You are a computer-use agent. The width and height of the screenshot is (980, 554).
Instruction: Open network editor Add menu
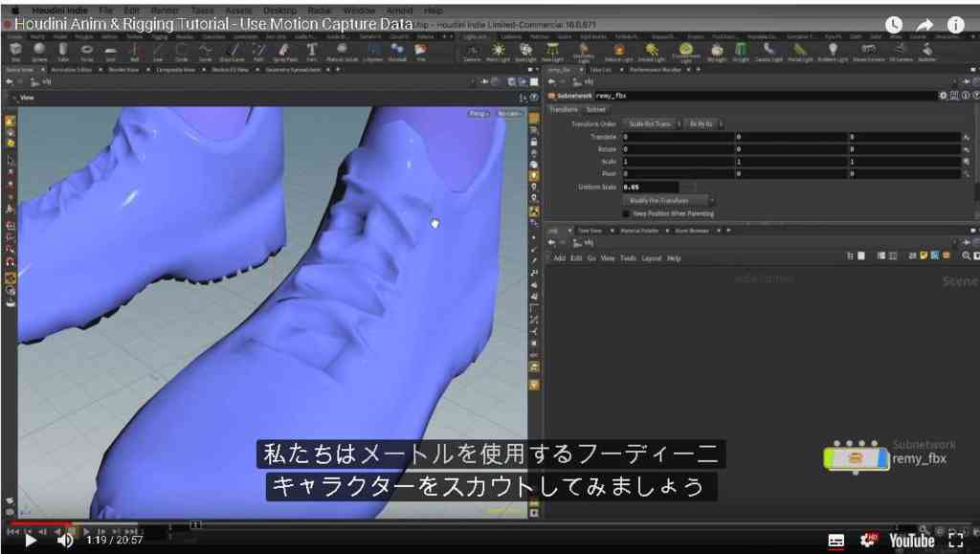pos(559,258)
